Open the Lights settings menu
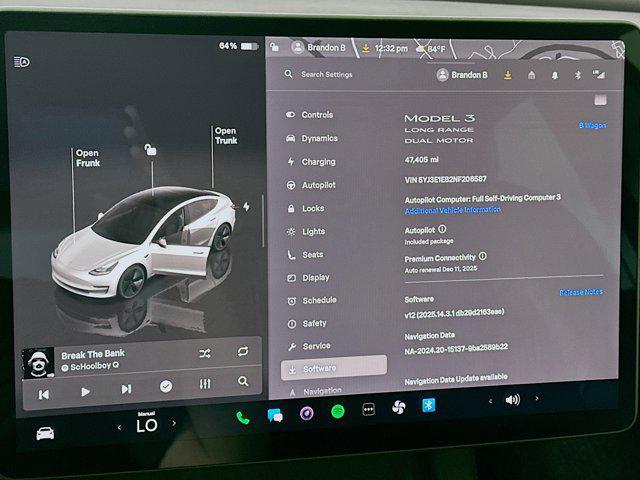640x480 pixels. [x=306, y=231]
